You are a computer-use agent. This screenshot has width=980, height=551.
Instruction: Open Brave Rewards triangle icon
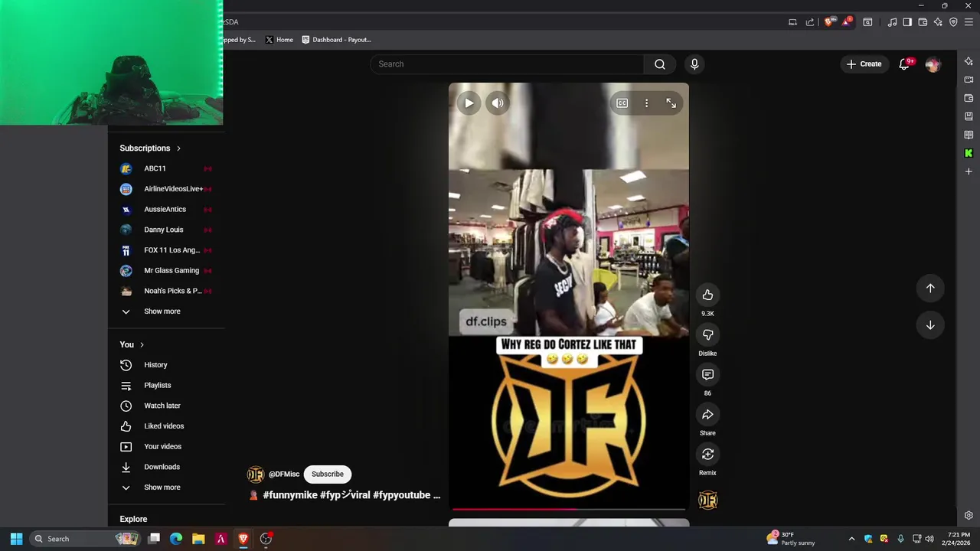847,22
